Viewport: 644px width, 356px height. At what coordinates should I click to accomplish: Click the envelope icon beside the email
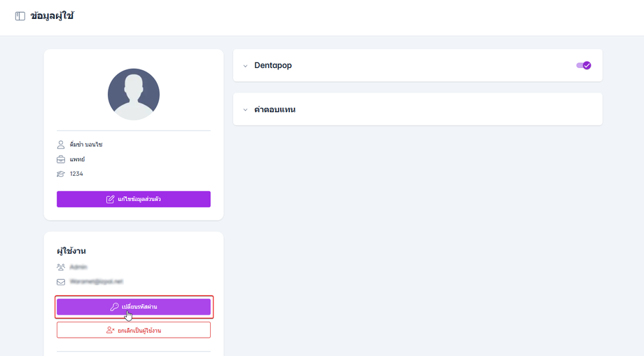61,282
